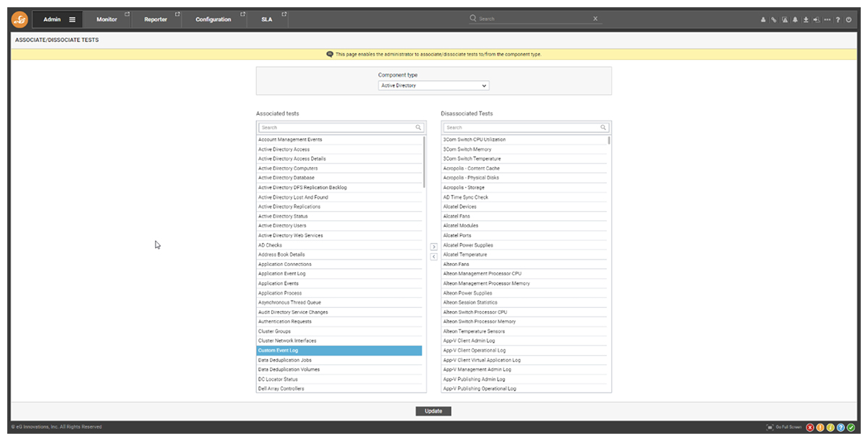Select the highlighted Custom Event Log item
Screen dimensions: 868x441
pos(339,351)
